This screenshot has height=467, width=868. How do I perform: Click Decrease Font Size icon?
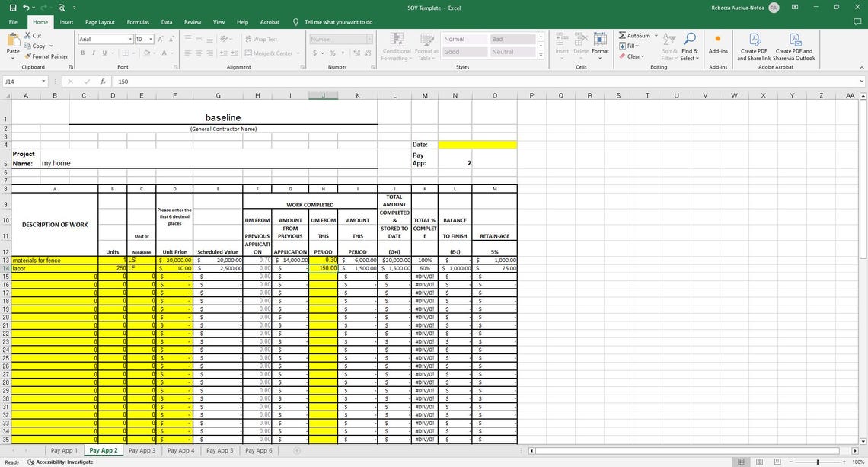171,40
